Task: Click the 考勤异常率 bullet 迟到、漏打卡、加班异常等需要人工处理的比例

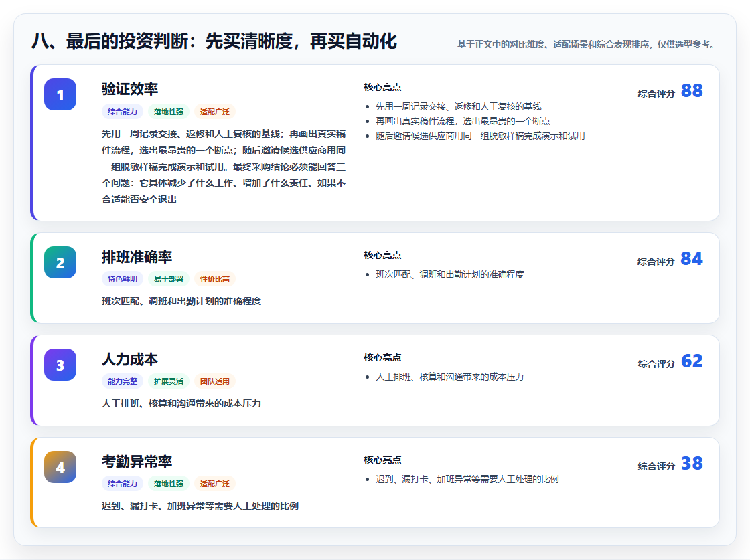Action: click(467, 479)
